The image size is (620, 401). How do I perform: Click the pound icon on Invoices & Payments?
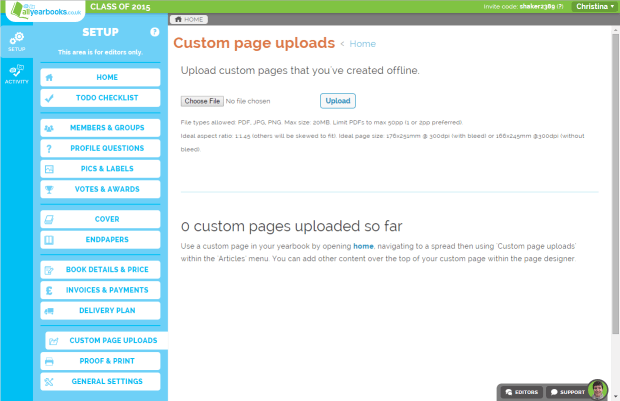pyautogui.click(x=49, y=291)
